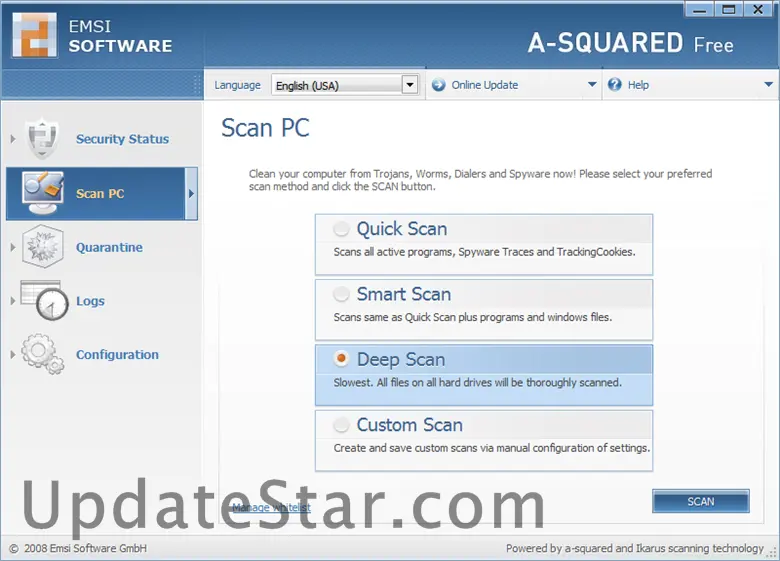780x561 pixels.
Task: Click the Online Update globe arrow icon
Action: (x=438, y=85)
